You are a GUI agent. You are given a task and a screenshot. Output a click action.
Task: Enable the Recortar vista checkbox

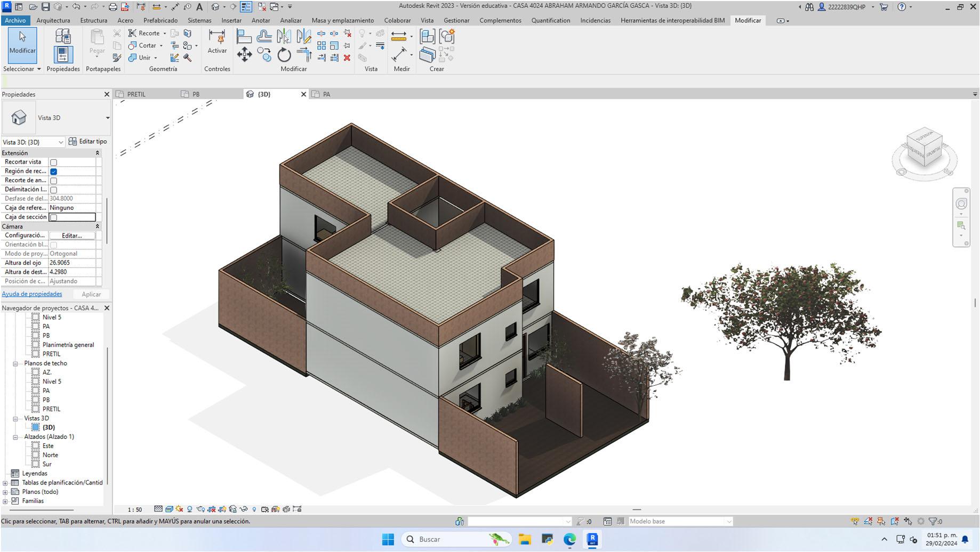tap(53, 162)
